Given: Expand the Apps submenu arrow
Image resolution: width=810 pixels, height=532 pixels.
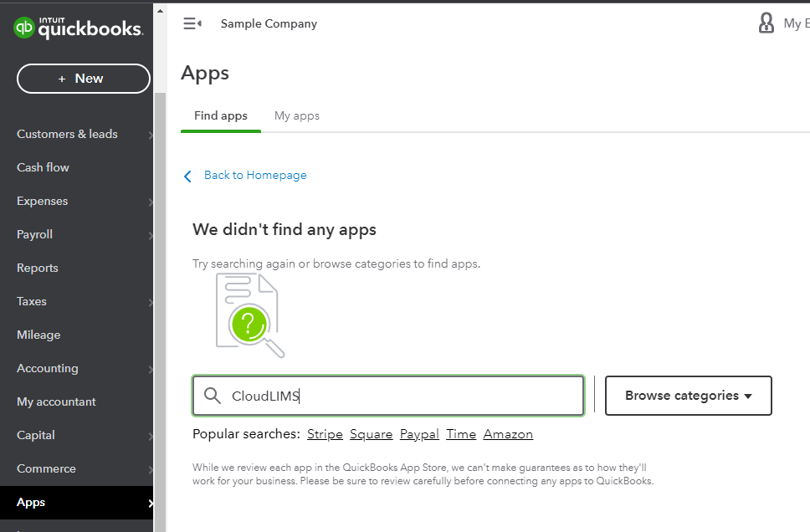Looking at the screenshot, I should click(x=151, y=504).
